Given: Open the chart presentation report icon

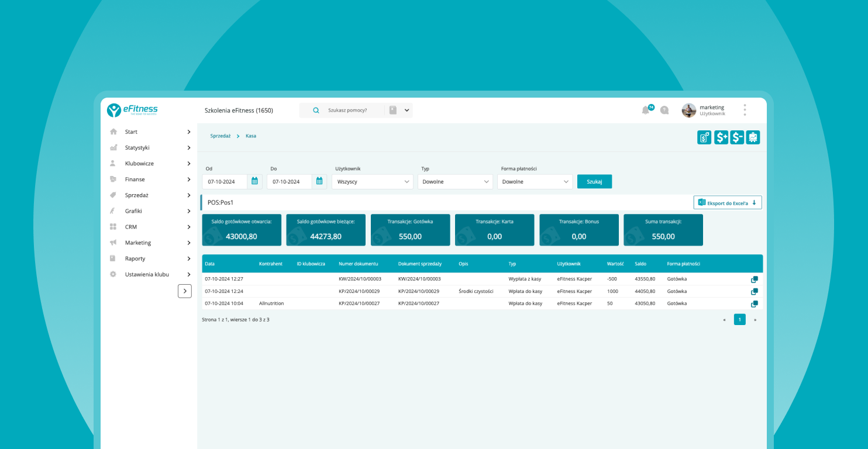Looking at the screenshot, I should (x=753, y=137).
